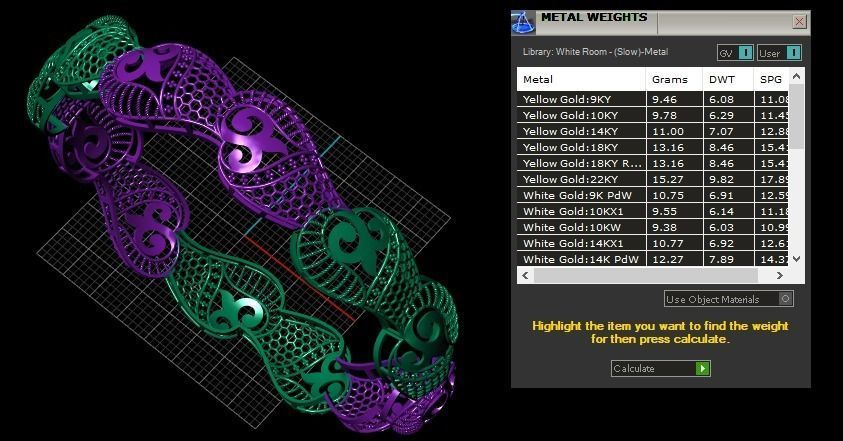Click the table's down scroll arrow
This screenshot has width=843, height=441.
pos(797,259)
